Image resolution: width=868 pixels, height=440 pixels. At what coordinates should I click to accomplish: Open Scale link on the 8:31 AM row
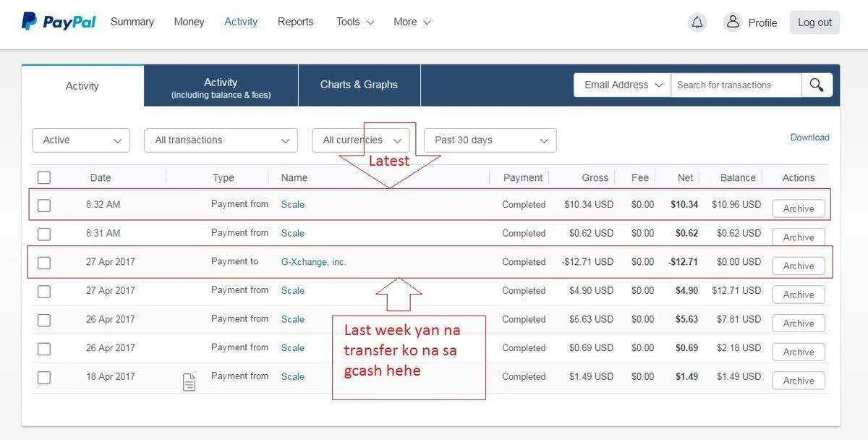293,233
